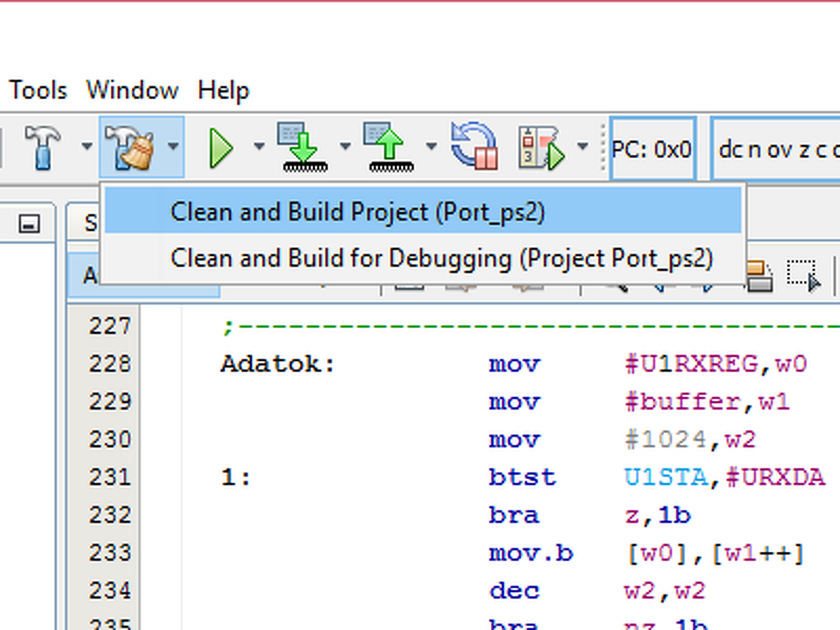The height and width of the screenshot is (630, 840).
Task: Expand the Run Project dropdown arrow
Action: 259,146
